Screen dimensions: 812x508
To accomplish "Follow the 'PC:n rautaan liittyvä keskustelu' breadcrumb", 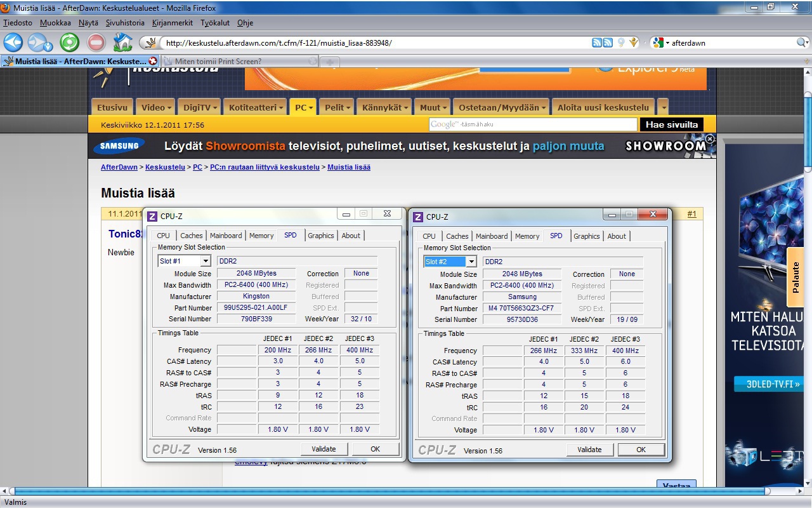I will 265,167.
